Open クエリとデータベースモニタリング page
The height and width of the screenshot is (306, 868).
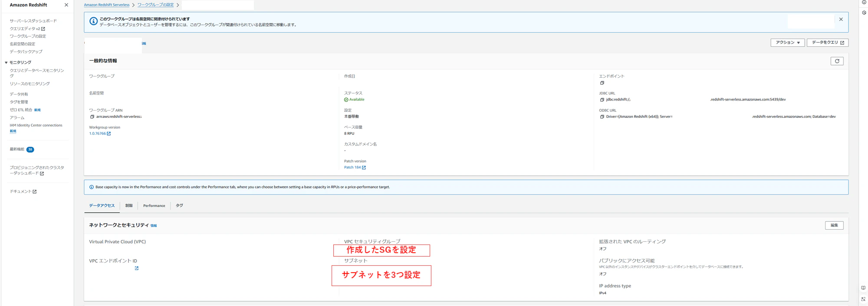[37, 73]
